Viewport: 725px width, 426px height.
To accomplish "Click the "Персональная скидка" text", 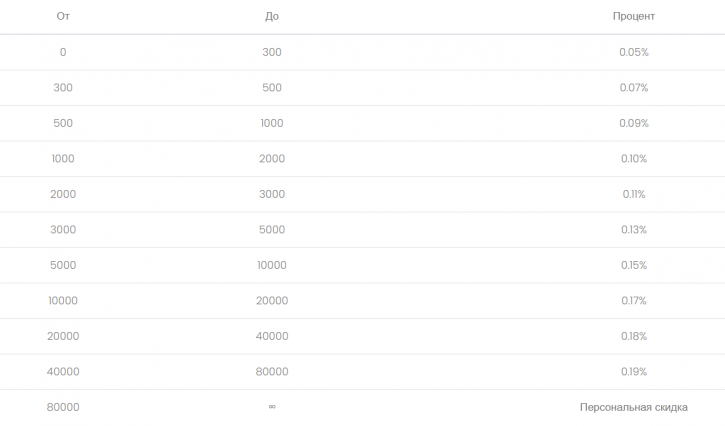I will tap(634, 407).
